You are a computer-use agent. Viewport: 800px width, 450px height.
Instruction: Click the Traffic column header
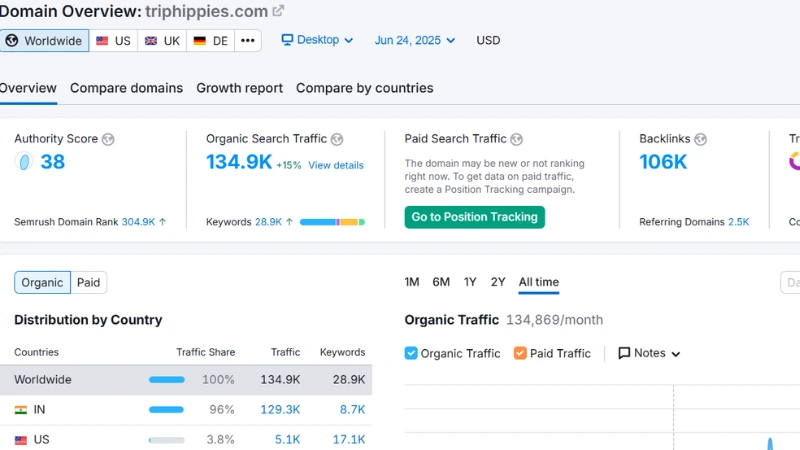click(285, 352)
